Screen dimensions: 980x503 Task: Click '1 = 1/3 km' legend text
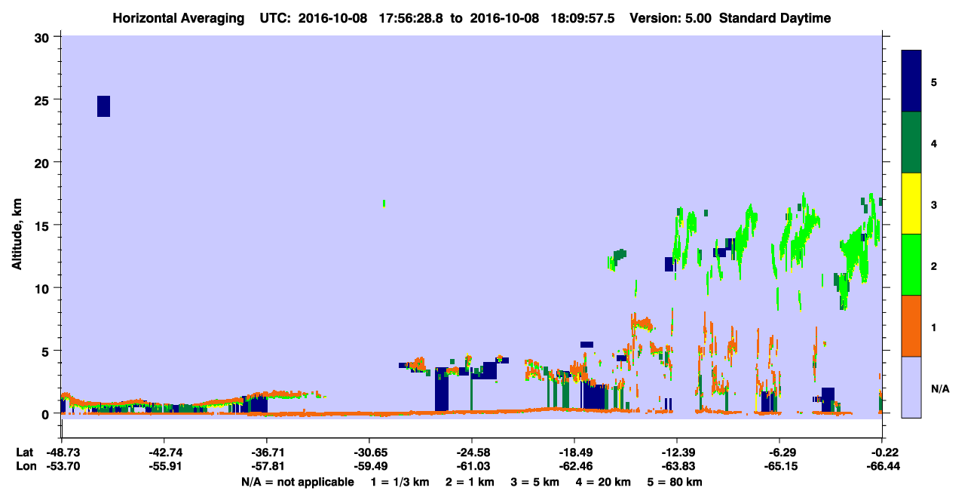point(399,482)
